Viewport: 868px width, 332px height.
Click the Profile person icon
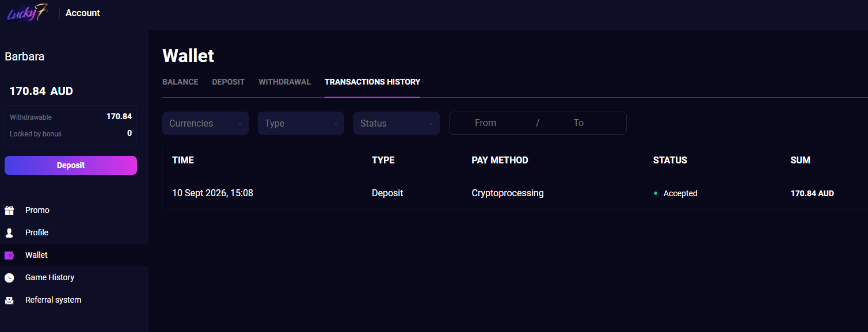(9, 232)
